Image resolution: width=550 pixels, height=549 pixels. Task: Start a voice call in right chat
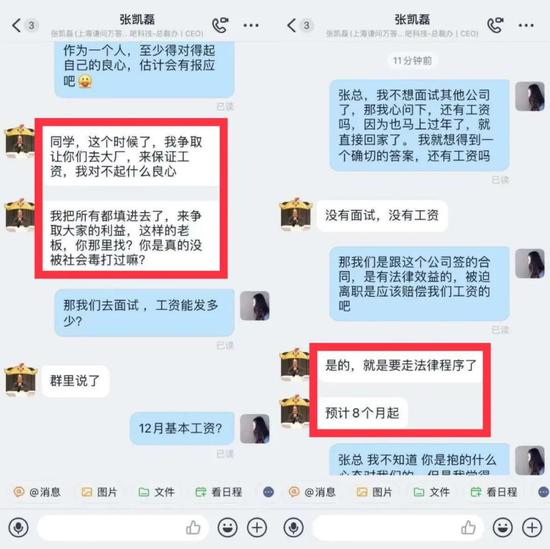coord(495,25)
